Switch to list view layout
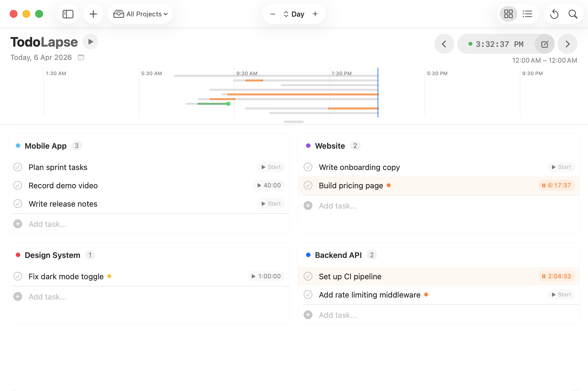The height and width of the screenshot is (391, 588). click(527, 14)
